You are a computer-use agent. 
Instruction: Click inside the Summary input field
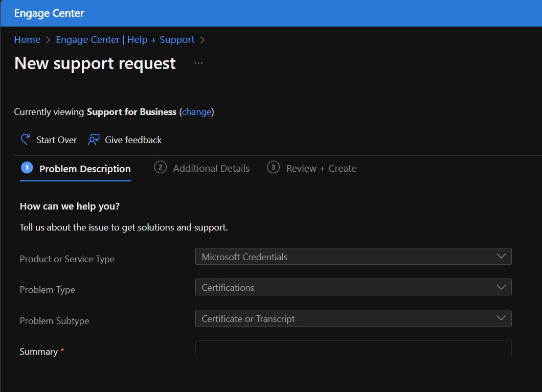point(353,349)
